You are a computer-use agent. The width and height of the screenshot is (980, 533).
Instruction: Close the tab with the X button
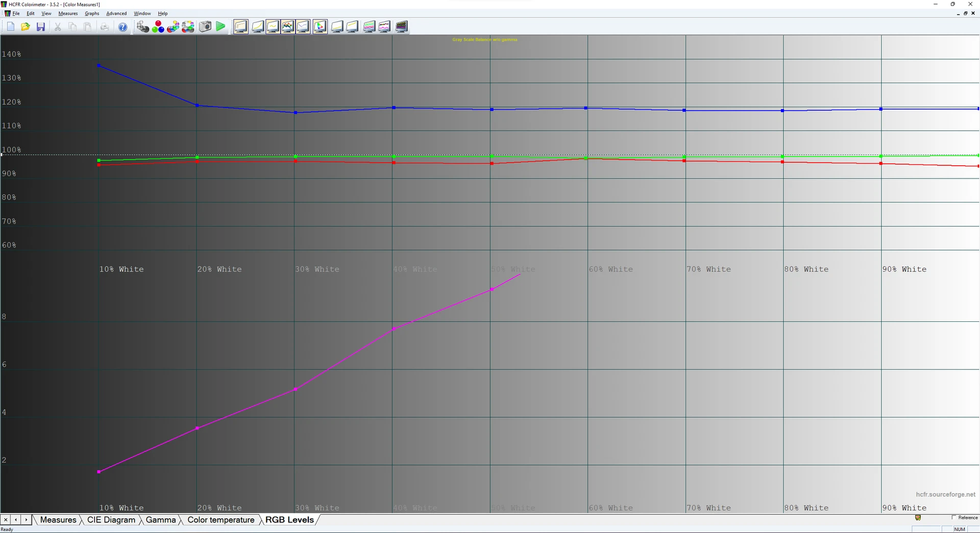point(6,520)
